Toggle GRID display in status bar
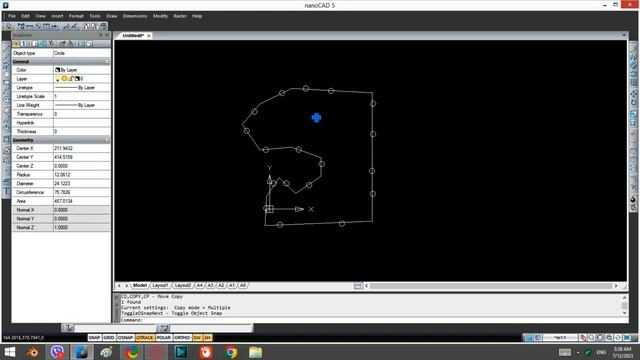This screenshot has width=640, height=360. coord(109,338)
